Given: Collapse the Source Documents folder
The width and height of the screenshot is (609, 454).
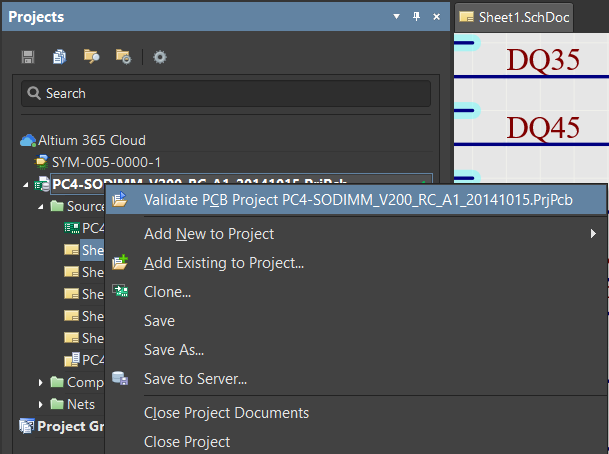Looking at the screenshot, I should pos(41,207).
